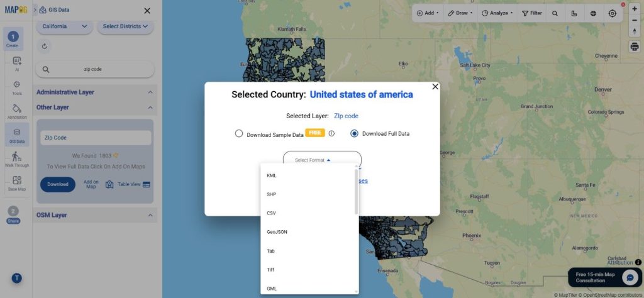Open the Annotation tool in sidebar
The height and width of the screenshot is (298, 644).
pyautogui.click(x=17, y=112)
